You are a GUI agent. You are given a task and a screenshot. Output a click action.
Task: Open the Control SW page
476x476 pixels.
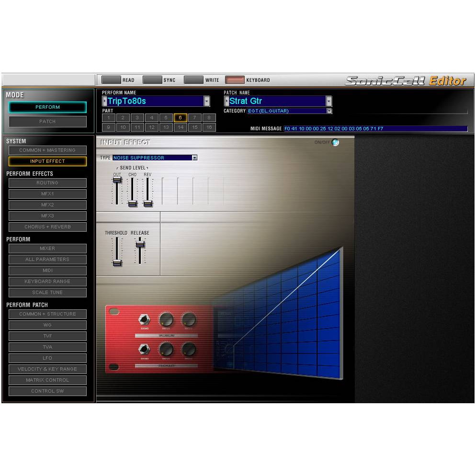tap(48, 391)
